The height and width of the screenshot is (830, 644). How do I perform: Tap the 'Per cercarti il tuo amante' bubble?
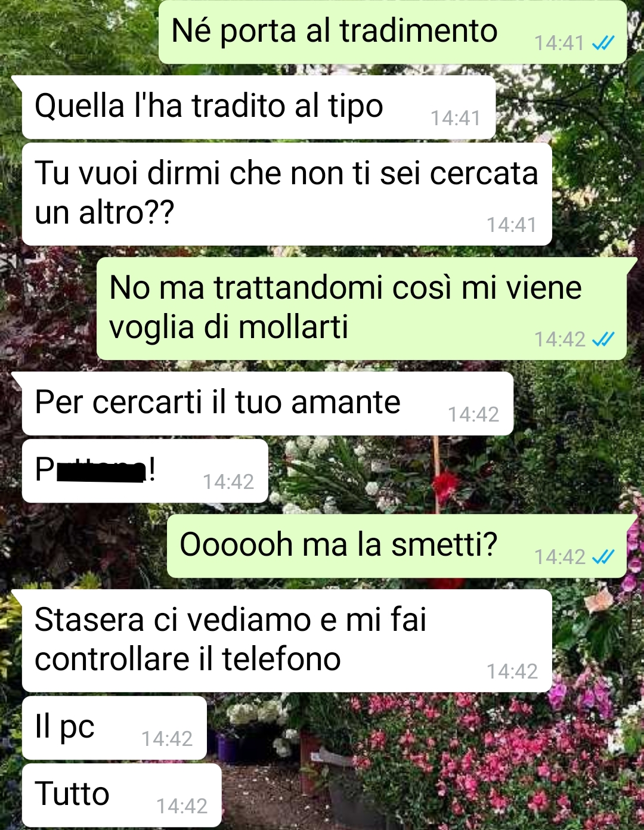click(268, 404)
